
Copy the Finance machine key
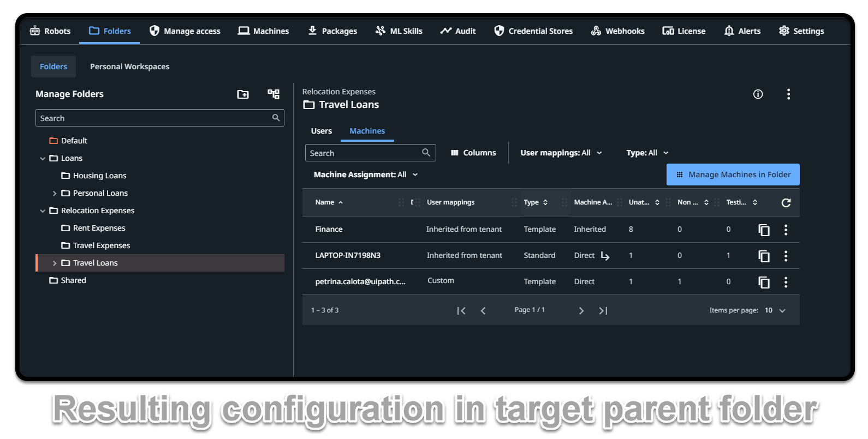tap(764, 230)
